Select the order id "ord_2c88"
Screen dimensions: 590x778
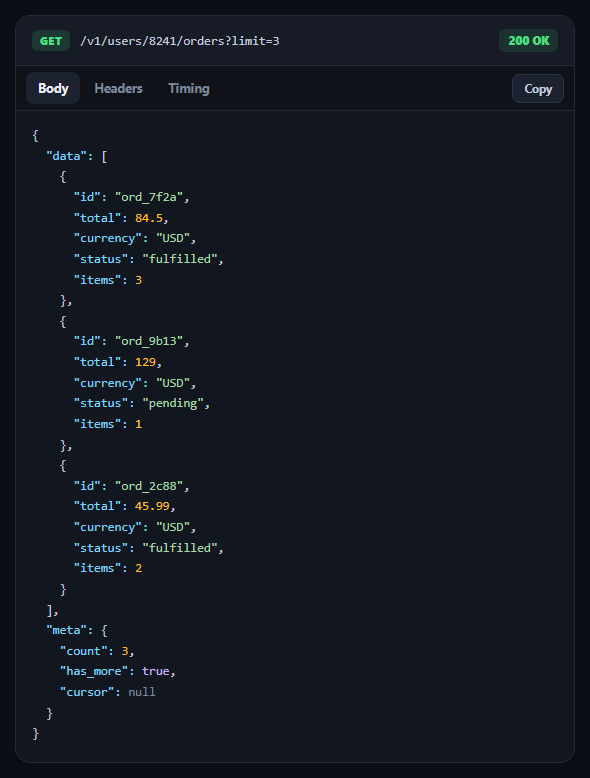[x=149, y=486]
